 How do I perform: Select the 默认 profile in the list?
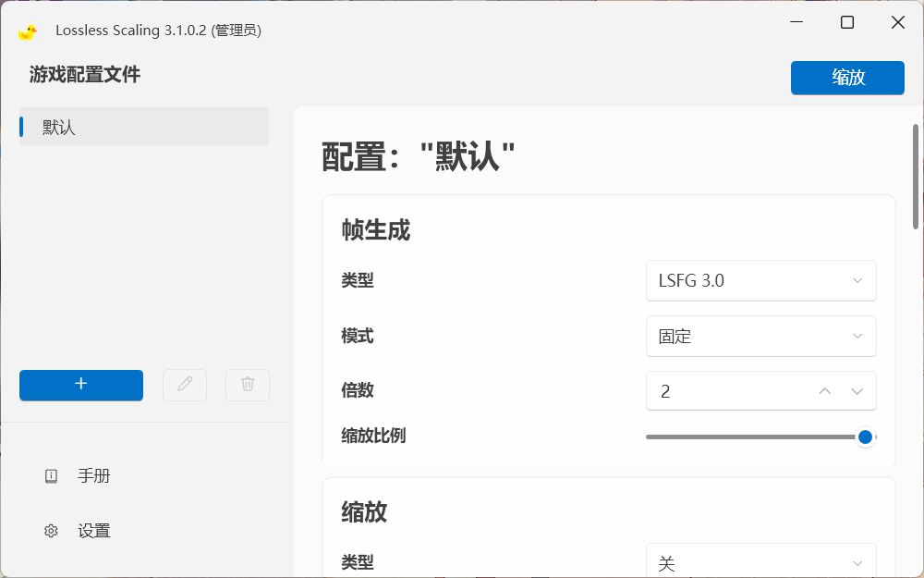144,127
